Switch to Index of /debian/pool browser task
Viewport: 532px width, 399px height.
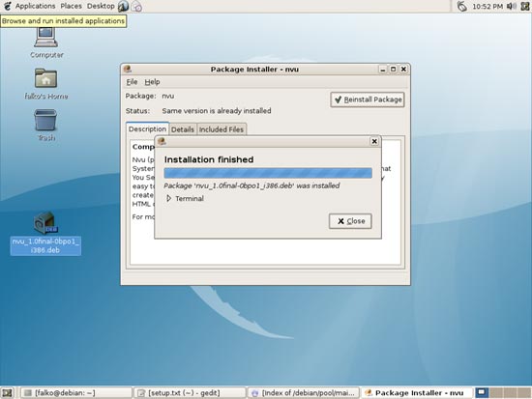coord(303,393)
